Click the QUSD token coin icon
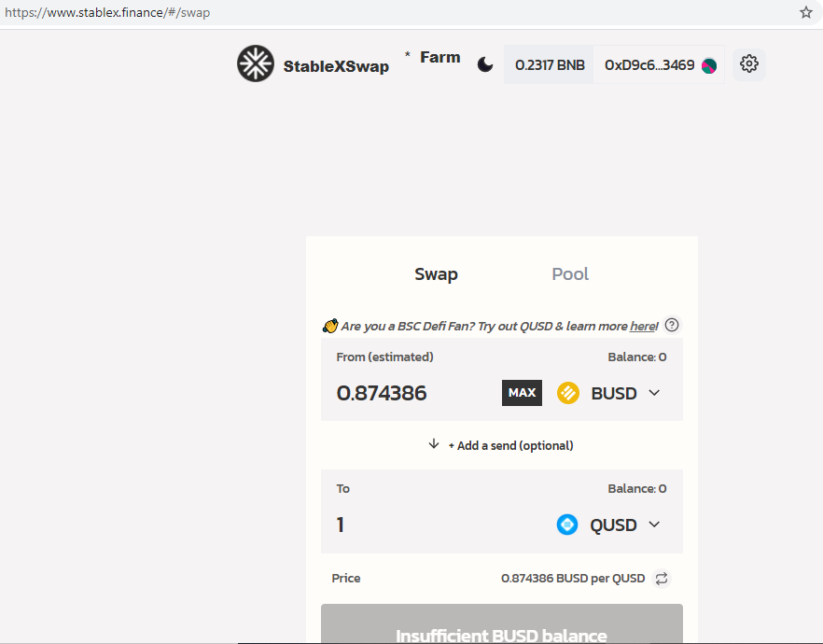This screenshot has height=644, width=823. (x=567, y=525)
